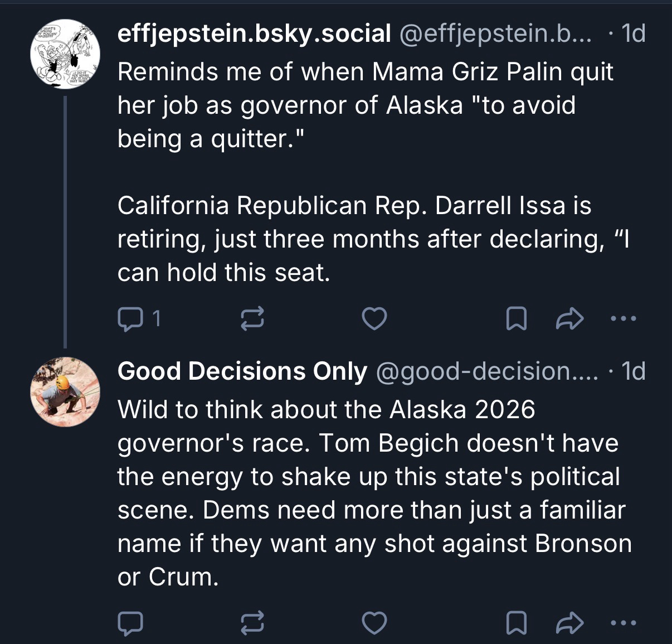Open Good Decisions Only climber avatar

pos(65,392)
